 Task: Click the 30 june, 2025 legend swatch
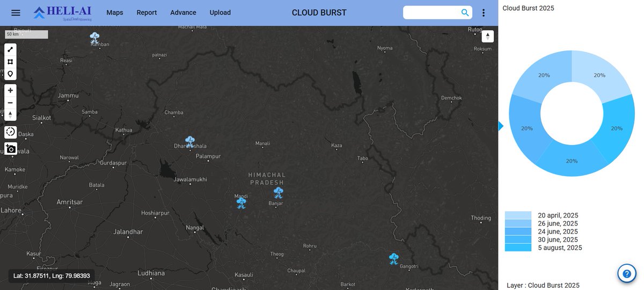518,240
